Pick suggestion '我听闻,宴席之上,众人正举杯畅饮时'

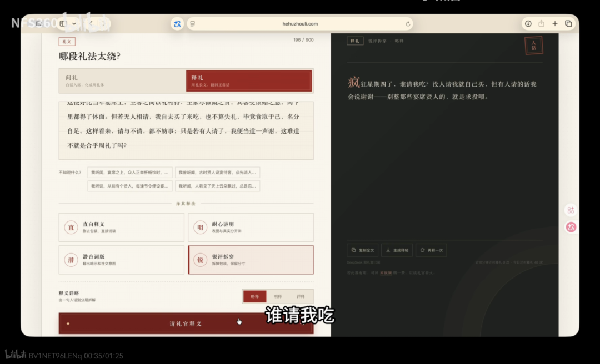coord(129,173)
